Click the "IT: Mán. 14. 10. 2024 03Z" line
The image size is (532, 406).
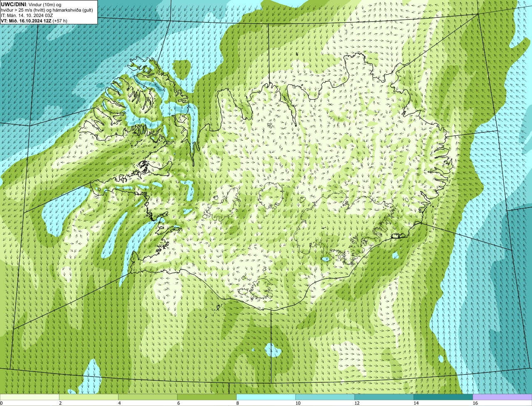tap(27, 15)
